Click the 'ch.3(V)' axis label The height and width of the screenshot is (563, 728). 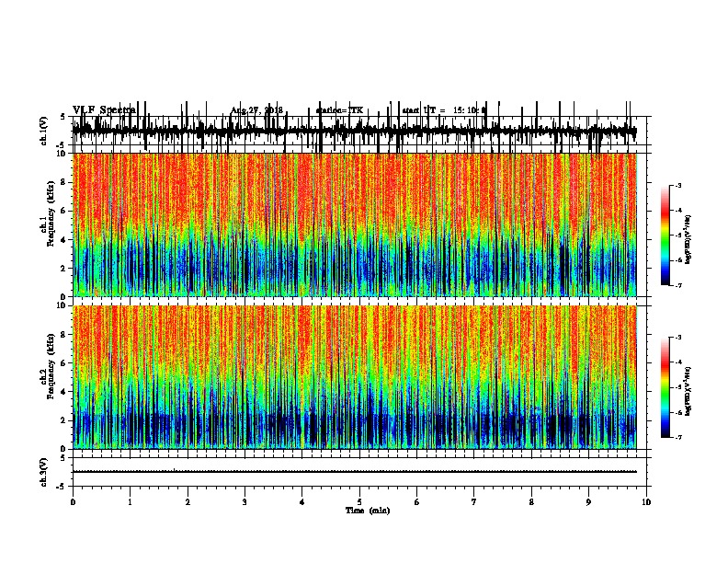click(43, 472)
